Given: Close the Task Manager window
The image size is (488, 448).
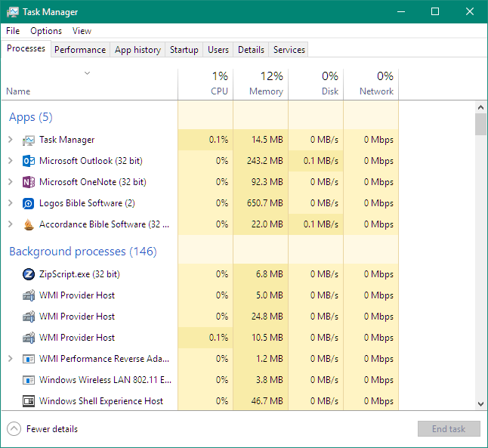Looking at the screenshot, I should click(470, 12).
